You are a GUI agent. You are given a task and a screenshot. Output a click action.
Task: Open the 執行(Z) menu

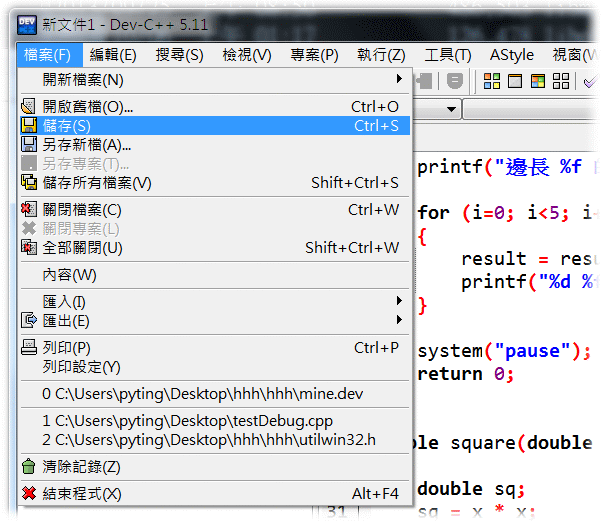(381, 55)
